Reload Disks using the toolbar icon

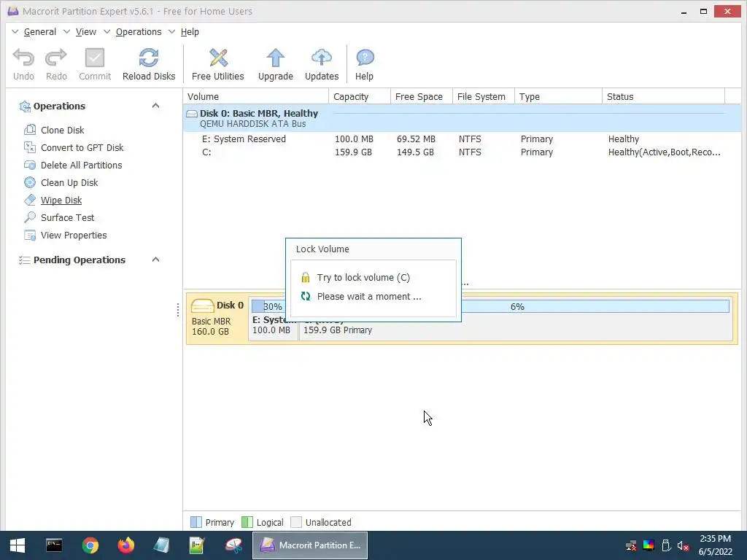click(149, 58)
